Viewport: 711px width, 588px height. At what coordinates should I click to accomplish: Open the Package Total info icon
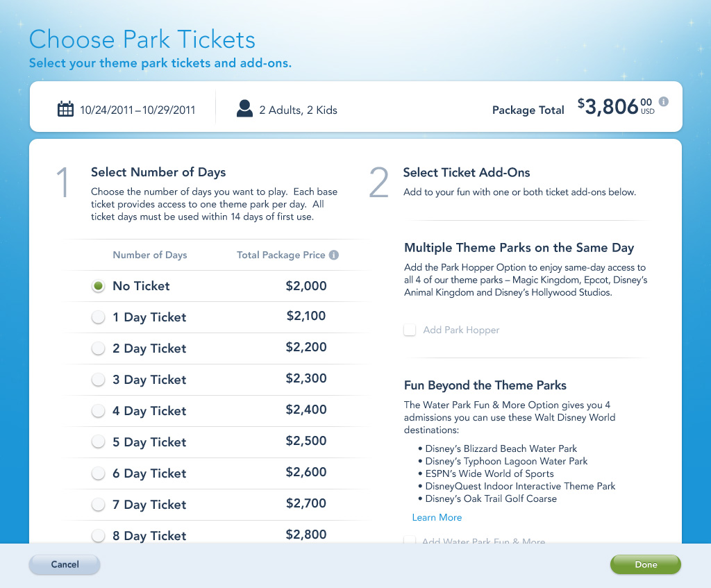click(x=664, y=102)
